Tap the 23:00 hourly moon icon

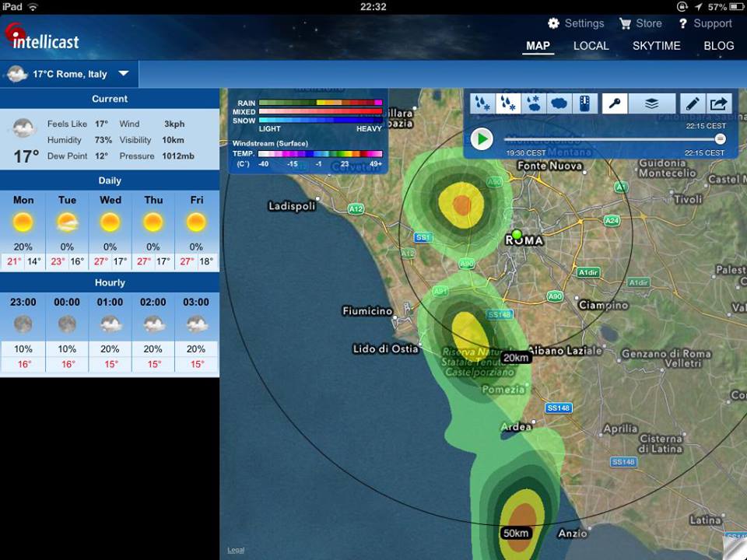23,324
